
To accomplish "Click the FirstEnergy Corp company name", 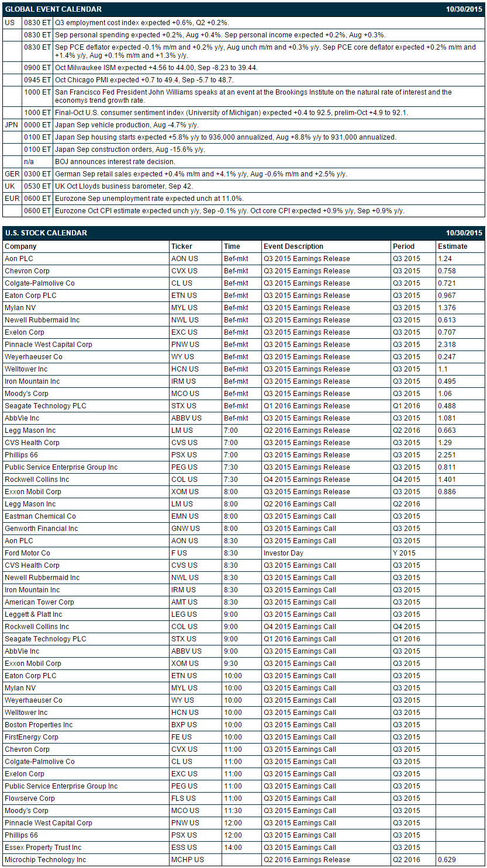I will (32, 737).
